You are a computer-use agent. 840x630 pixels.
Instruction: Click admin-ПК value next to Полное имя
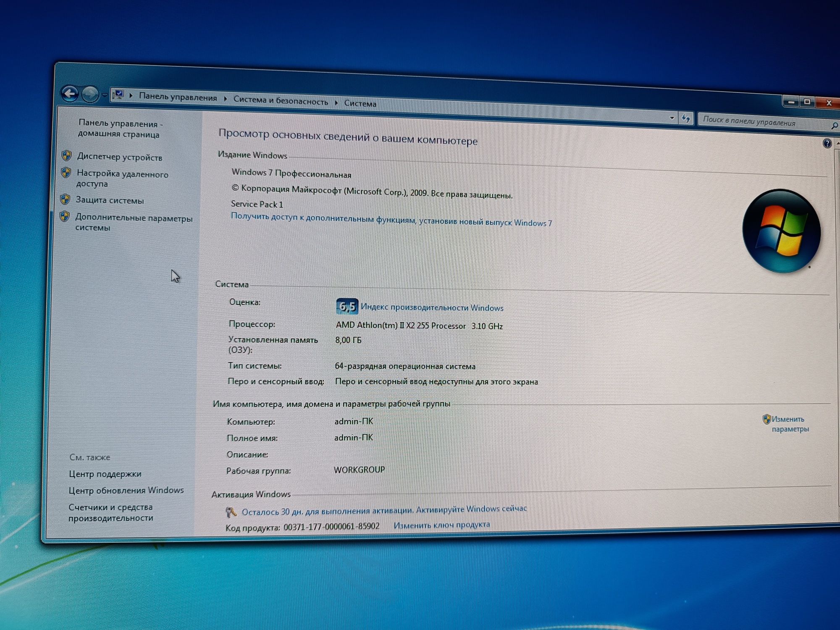coord(354,437)
